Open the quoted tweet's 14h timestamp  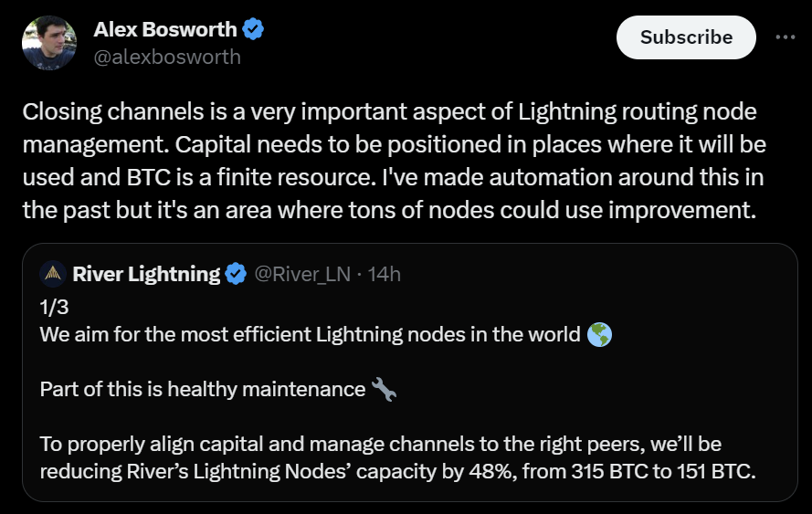384,273
